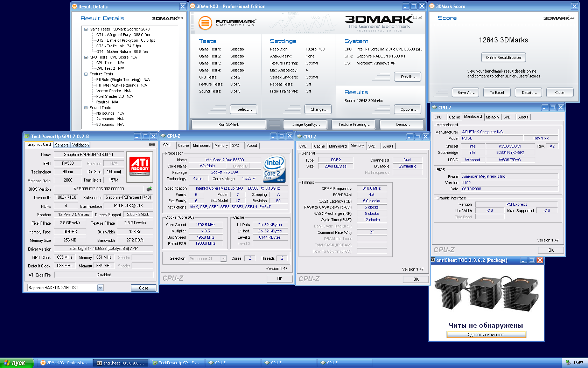Click the BIOS save chip icon in GPU-Z
This screenshot has height=368, width=588.
pos(149,189)
